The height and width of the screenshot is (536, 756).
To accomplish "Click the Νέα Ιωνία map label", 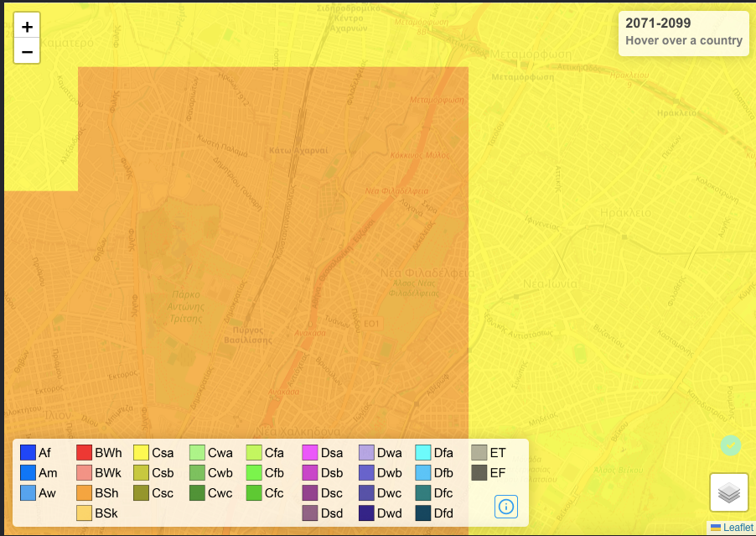I will coord(550,284).
